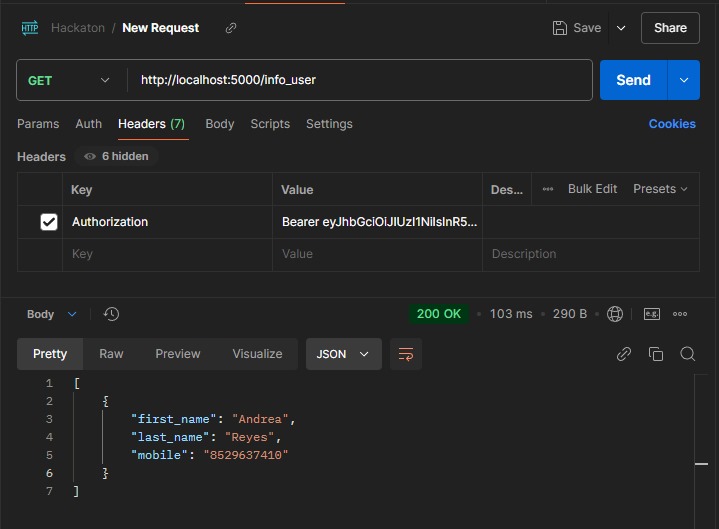Click the Bearer token value cell
The height and width of the screenshot is (529, 719).
point(377,222)
